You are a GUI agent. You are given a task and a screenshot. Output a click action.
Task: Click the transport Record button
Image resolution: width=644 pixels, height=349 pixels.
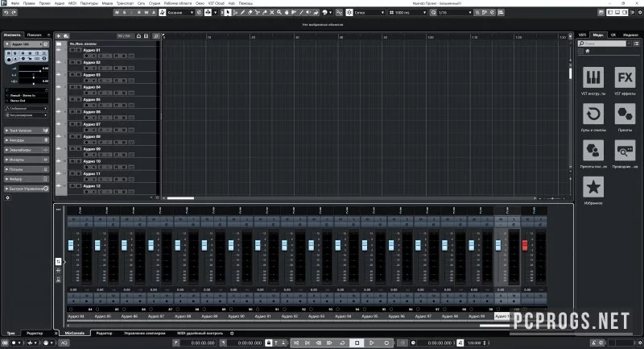386,343
